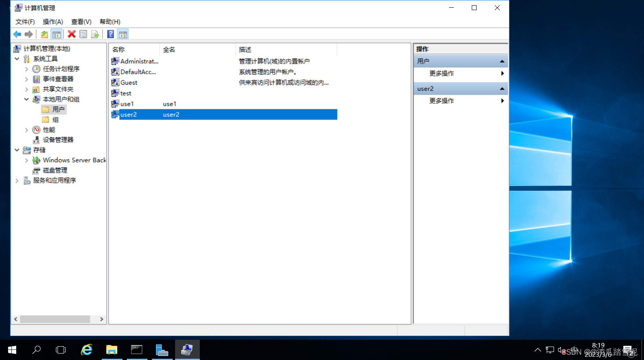Viewport: 644px width, 360px height.
Task: Collapse the 本地用户和组 tree node
Action: point(27,99)
